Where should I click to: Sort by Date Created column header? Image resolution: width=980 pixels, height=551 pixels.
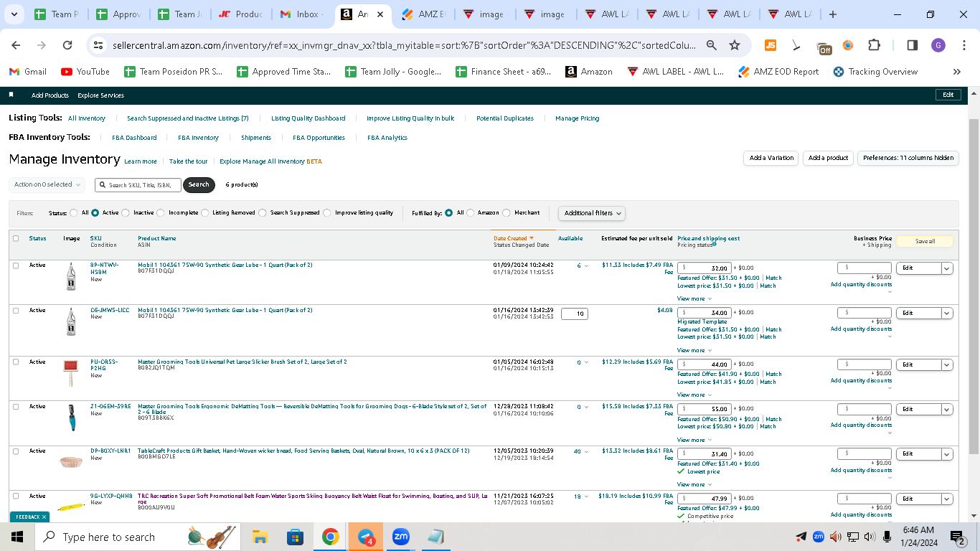pyautogui.click(x=514, y=238)
